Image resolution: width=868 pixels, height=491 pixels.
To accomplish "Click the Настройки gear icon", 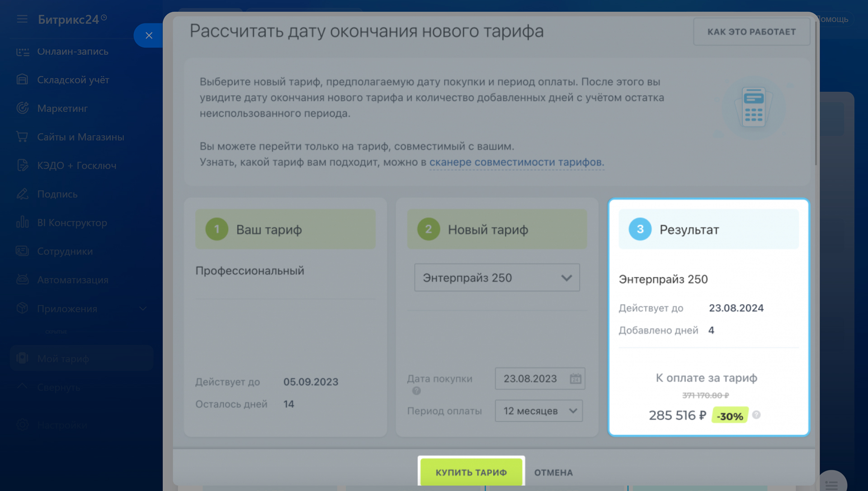I will coord(22,425).
